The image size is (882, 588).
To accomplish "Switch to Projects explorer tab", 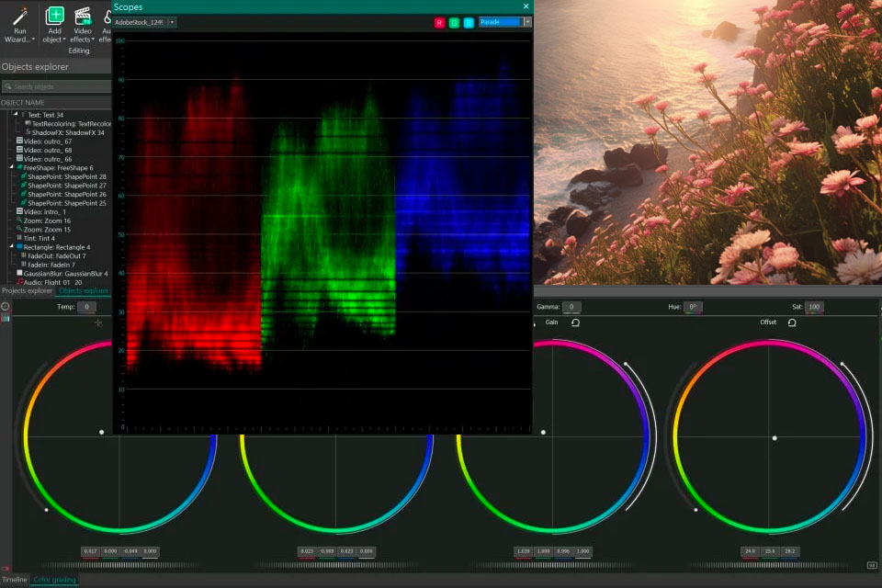I will tap(27, 291).
